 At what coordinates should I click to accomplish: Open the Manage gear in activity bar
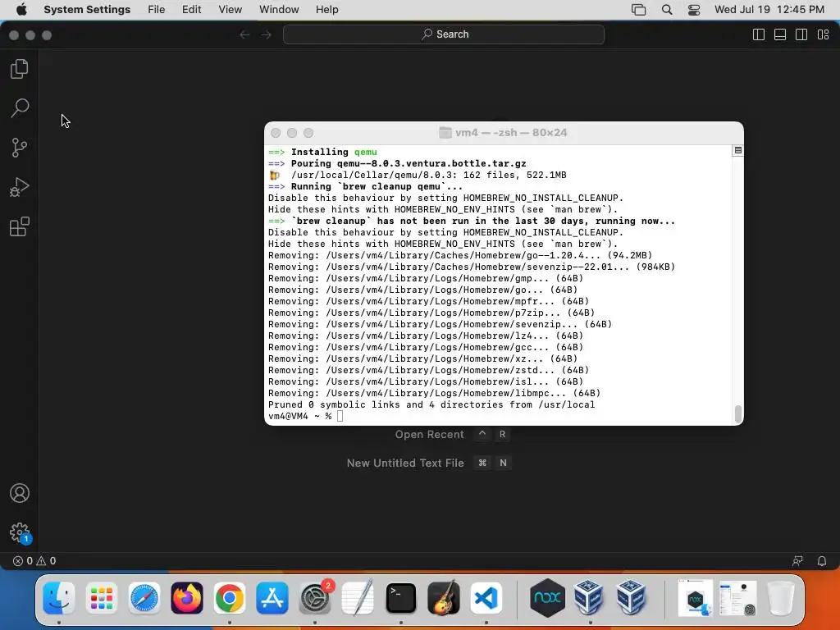20,532
